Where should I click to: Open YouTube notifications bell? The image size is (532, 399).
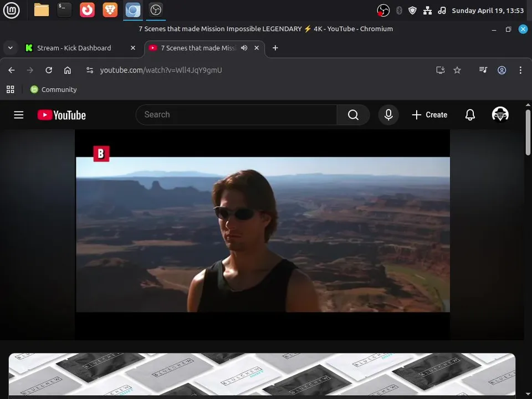coord(470,115)
